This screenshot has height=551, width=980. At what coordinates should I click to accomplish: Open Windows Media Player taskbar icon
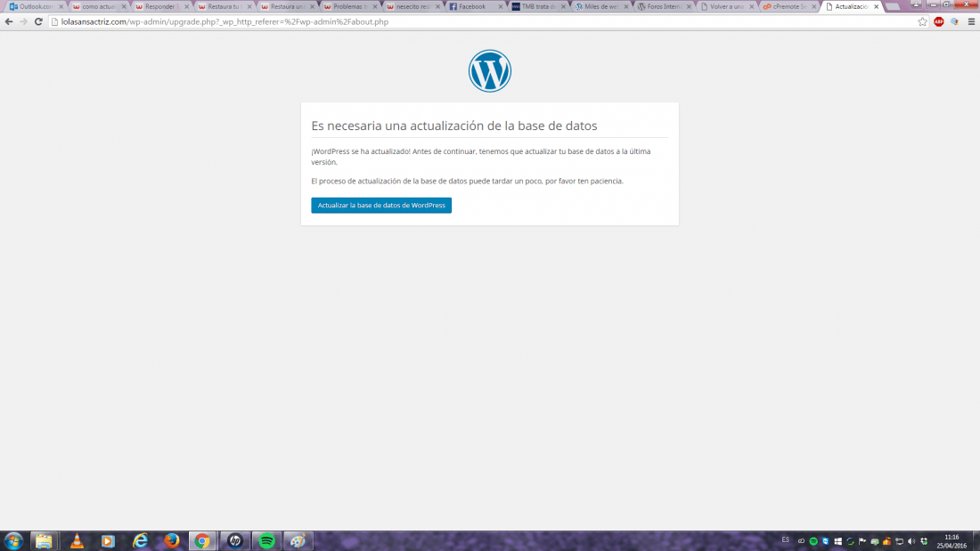(x=108, y=541)
